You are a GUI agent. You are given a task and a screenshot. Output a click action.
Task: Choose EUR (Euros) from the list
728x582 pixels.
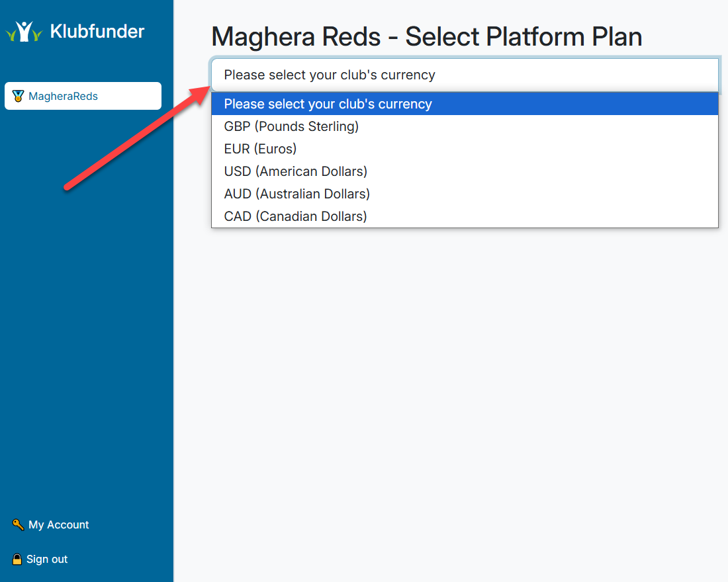pyautogui.click(x=260, y=149)
